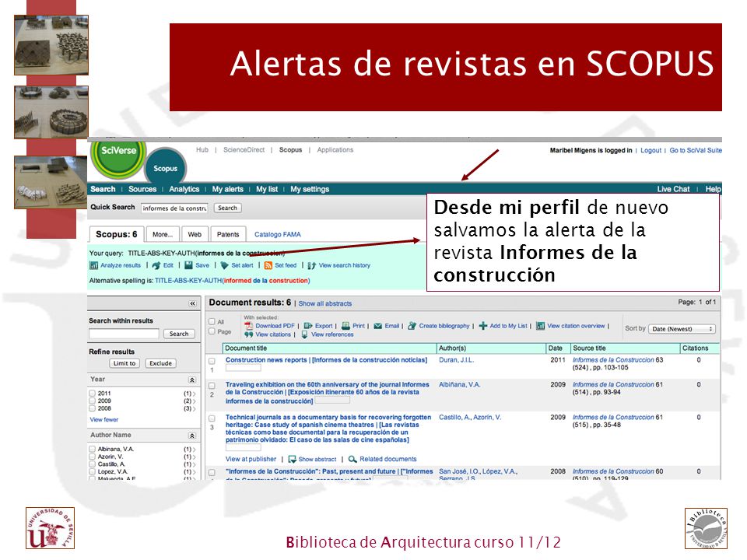Select checkbox for Construction news reports result
The width and height of the screenshot is (747, 560).
click(212, 361)
